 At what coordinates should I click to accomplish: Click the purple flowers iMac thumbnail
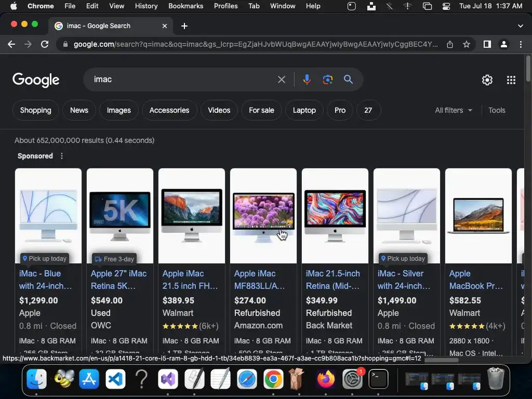pyautogui.click(x=263, y=216)
